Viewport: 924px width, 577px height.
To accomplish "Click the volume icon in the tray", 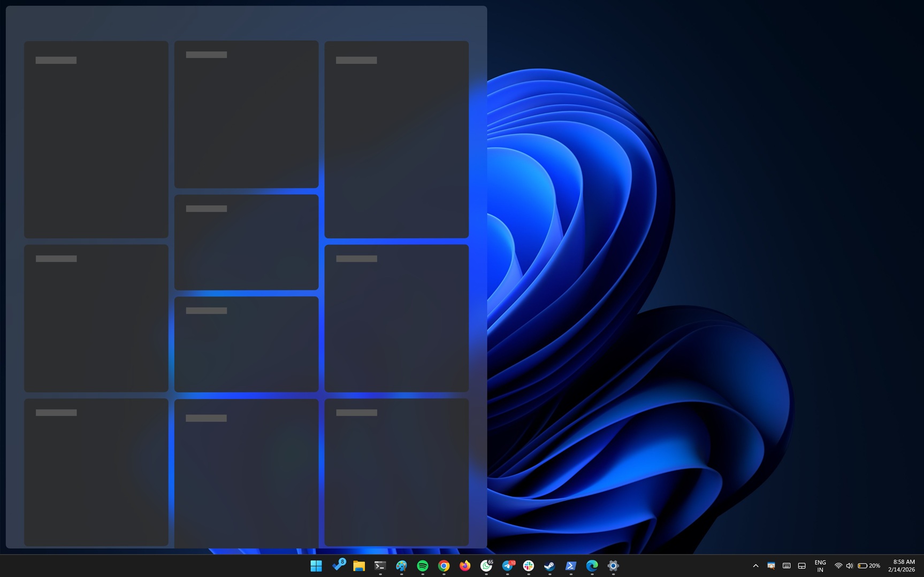I will (x=850, y=565).
